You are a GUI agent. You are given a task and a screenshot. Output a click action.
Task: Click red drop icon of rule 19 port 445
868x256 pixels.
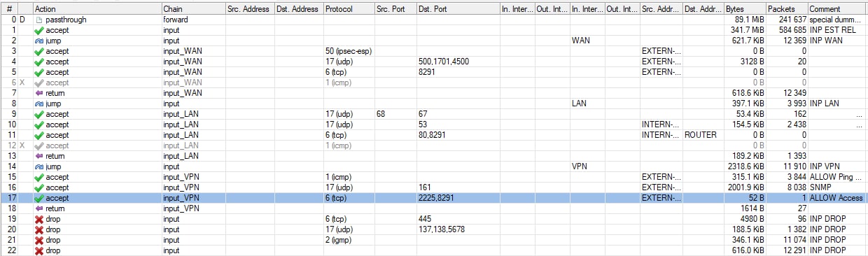point(38,219)
